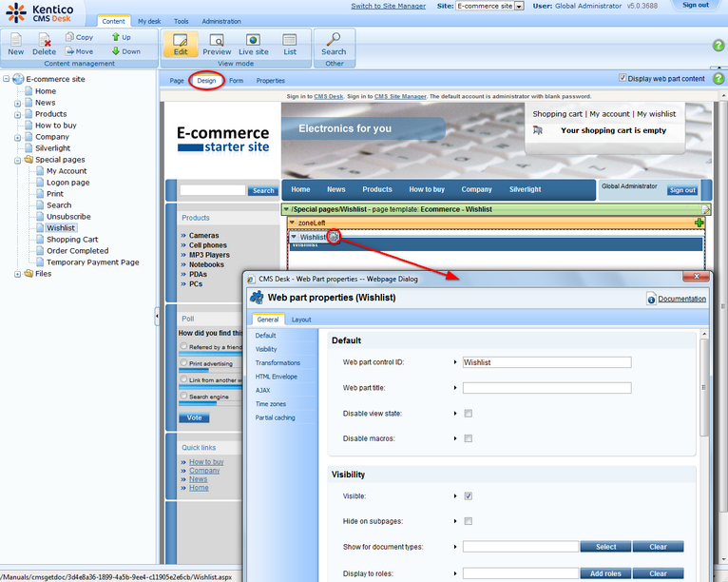Open the Administration main tab
The width and height of the screenshot is (728, 582).
coord(221,21)
